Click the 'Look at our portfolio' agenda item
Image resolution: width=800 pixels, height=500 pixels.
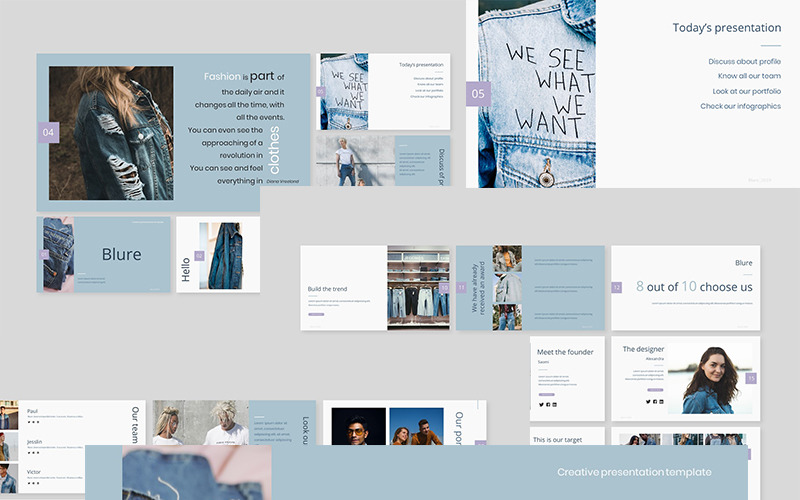click(746, 91)
